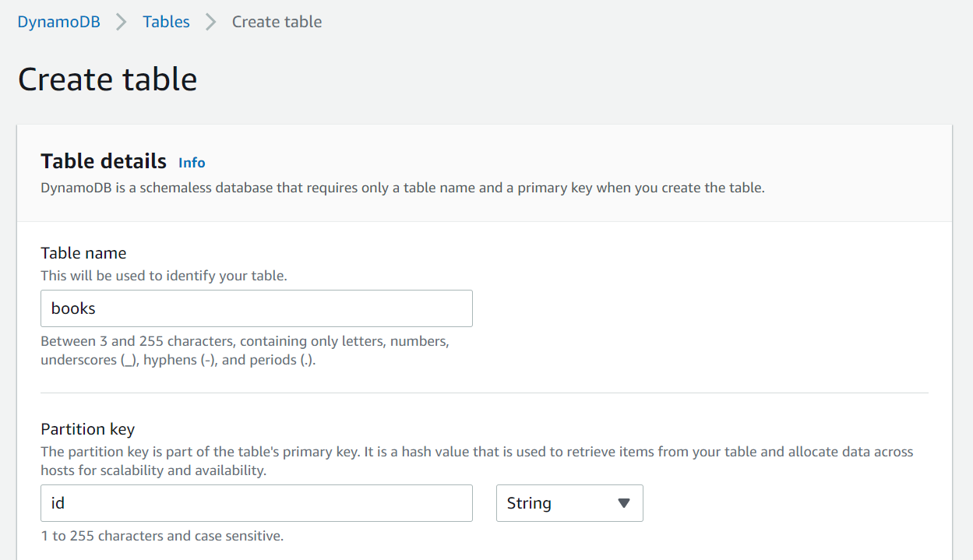The image size is (973, 560).
Task: Click the Partition key field containing id
Action: (256, 503)
